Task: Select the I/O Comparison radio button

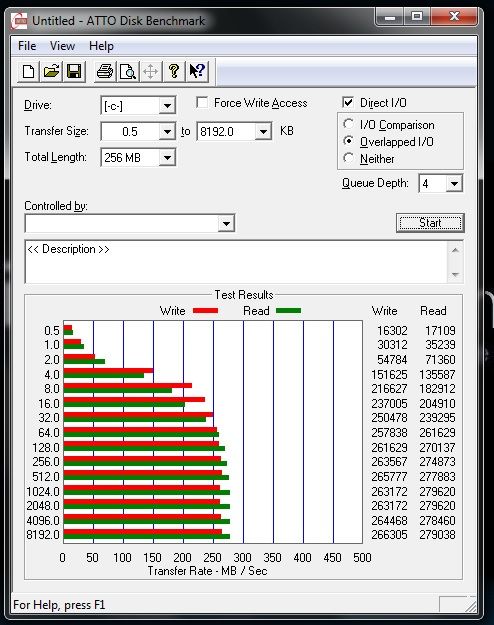Action: (348, 124)
